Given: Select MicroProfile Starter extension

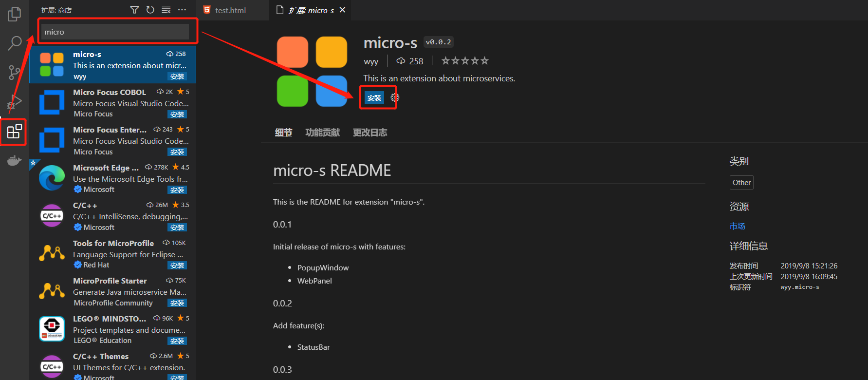Looking at the screenshot, I should click(112, 291).
